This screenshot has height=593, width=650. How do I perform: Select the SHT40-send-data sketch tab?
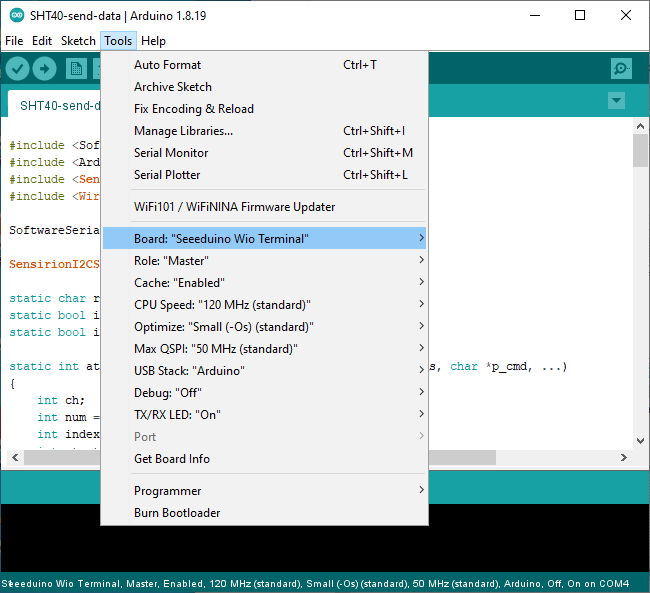[55, 105]
